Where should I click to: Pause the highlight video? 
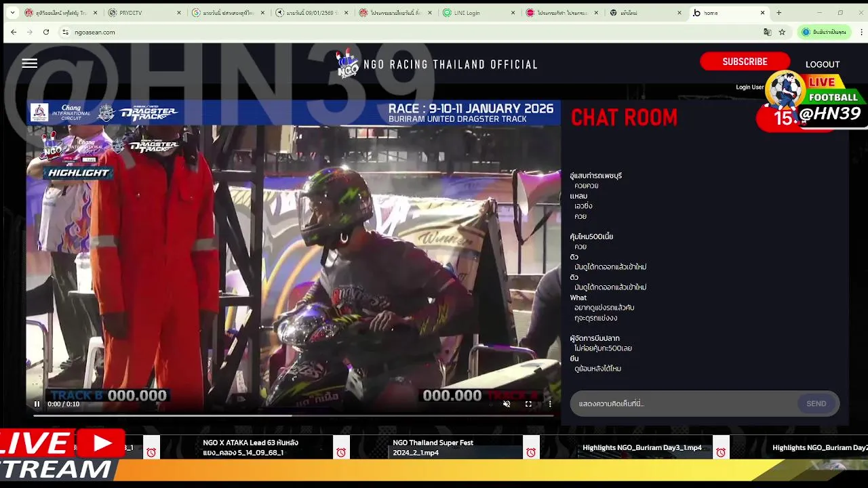tap(37, 404)
